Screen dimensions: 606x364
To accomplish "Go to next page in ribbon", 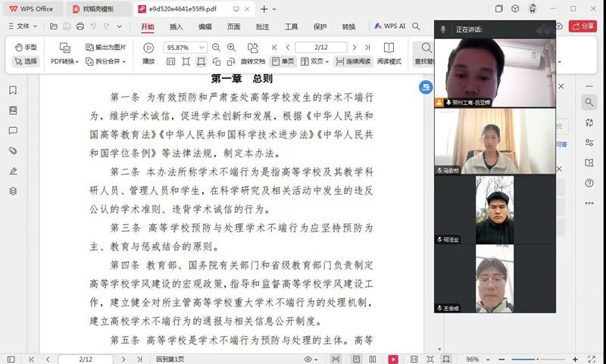I will click(354, 48).
